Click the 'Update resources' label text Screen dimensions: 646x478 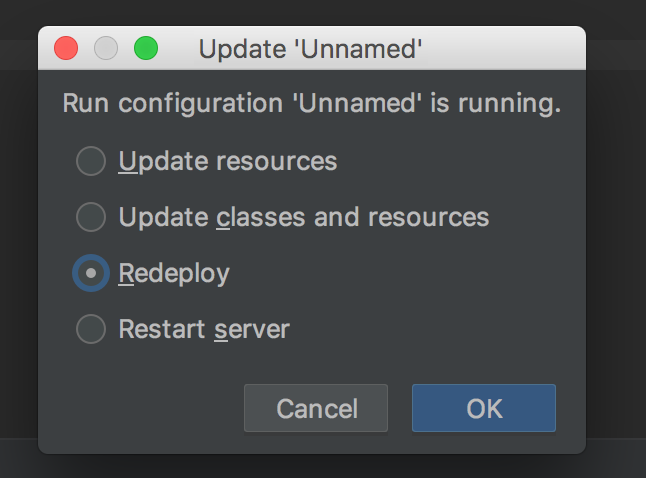pos(228,161)
